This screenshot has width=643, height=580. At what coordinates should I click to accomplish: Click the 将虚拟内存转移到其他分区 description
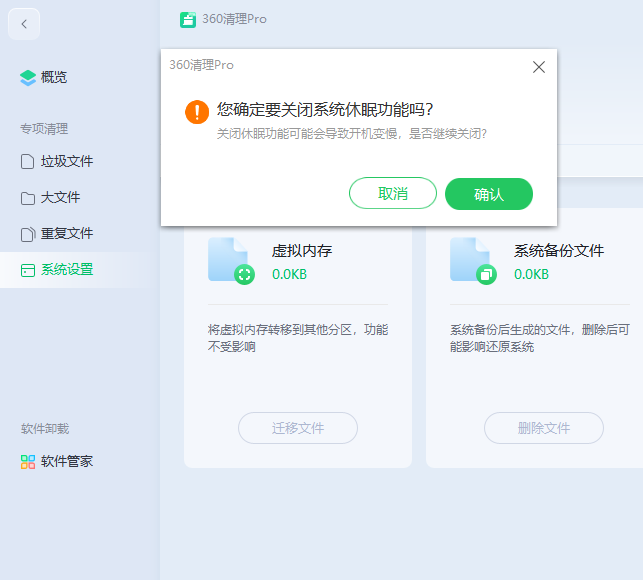[298, 338]
